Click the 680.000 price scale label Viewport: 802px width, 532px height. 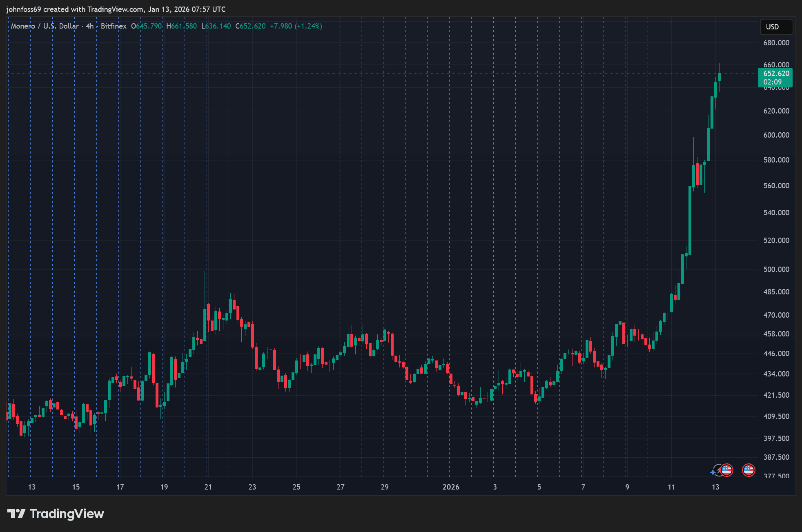(x=776, y=43)
